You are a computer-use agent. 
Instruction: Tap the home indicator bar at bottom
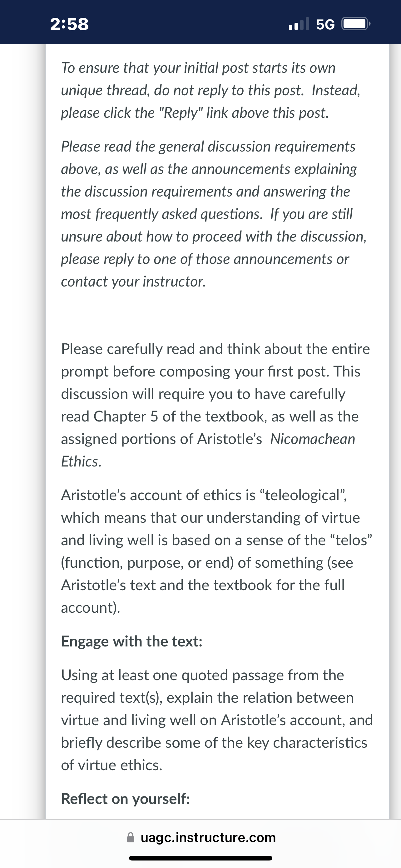pyautogui.click(x=200, y=858)
